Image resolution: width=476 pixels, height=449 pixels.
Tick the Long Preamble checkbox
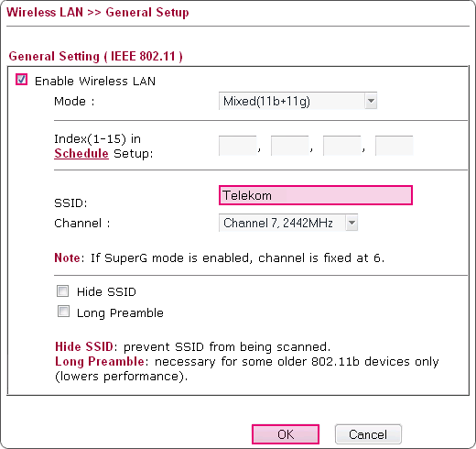click(63, 312)
